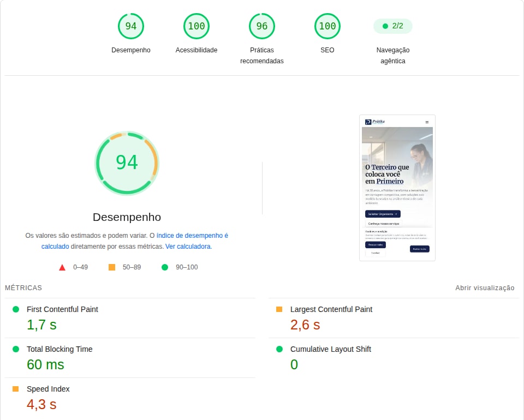This screenshot has width=524, height=420.
Task: Click the '60 ms' metric value
Action: (45, 364)
